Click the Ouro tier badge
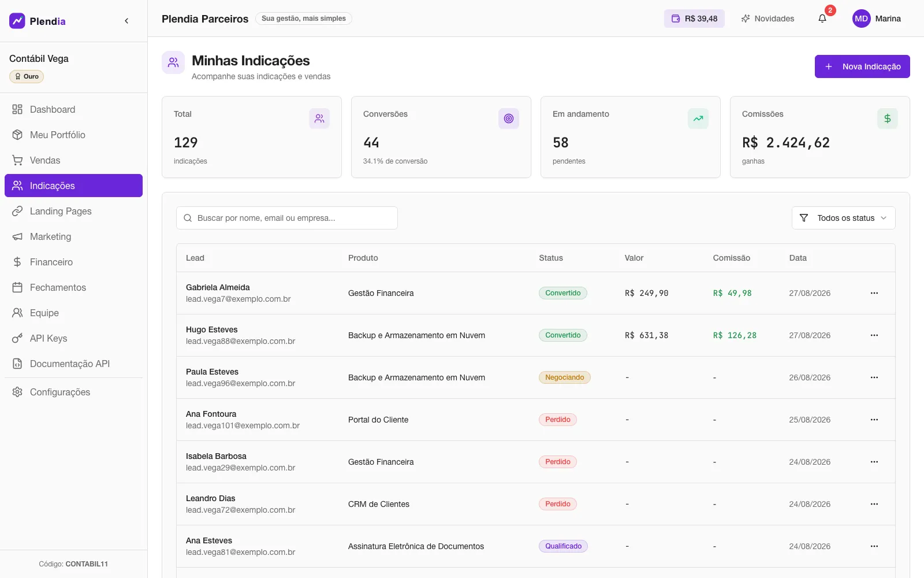Image resolution: width=924 pixels, height=578 pixels. coord(27,76)
